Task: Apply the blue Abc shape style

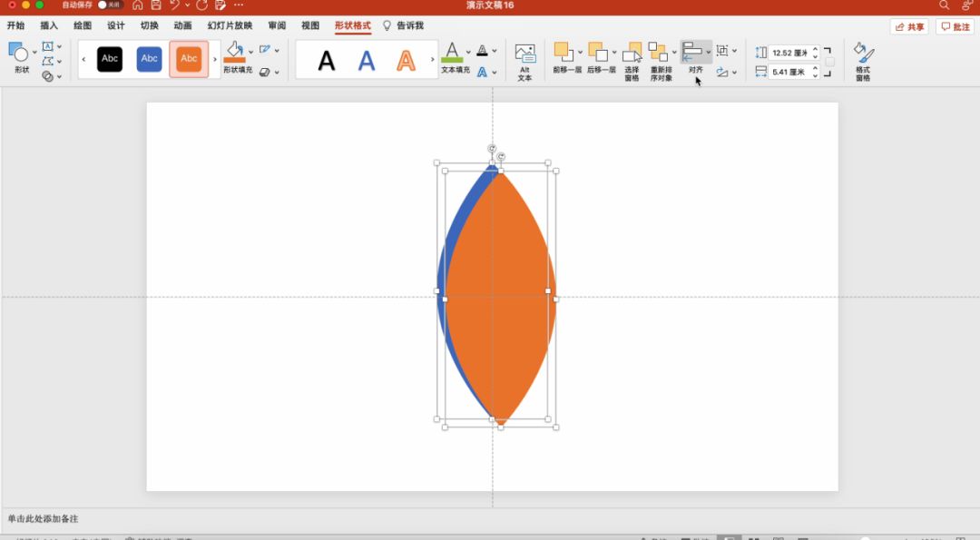Action: [150, 59]
